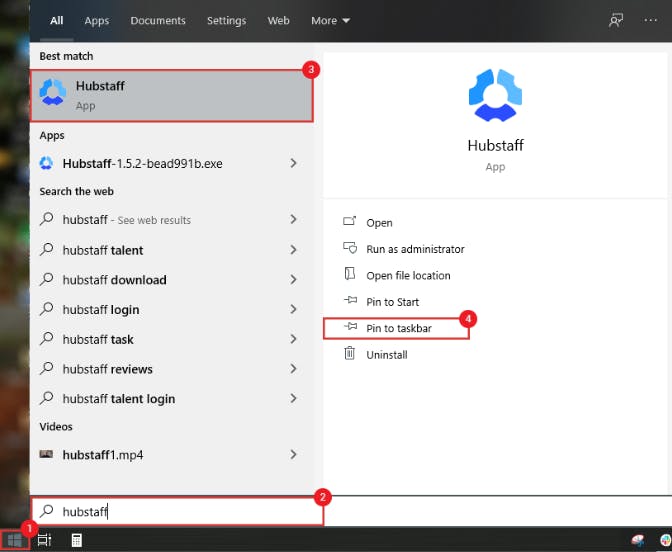Switch to the Documents tab
The height and width of the screenshot is (552, 672).
(x=158, y=21)
